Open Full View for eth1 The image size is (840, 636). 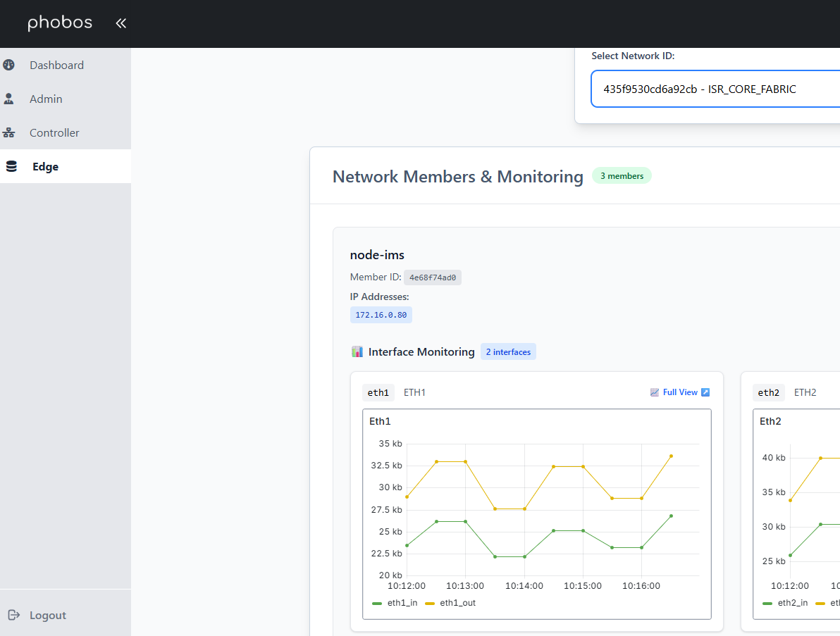[x=680, y=392]
